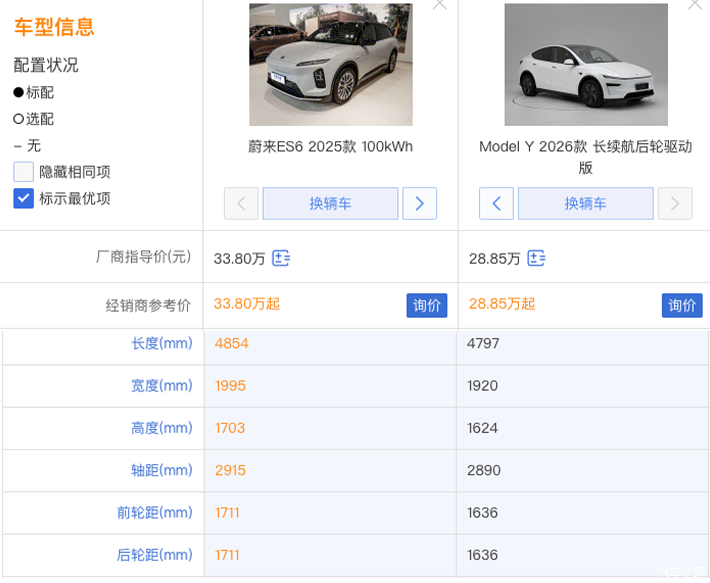
Task: Open the 蔚来ES6 car photo
Action: click(x=330, y=64)
